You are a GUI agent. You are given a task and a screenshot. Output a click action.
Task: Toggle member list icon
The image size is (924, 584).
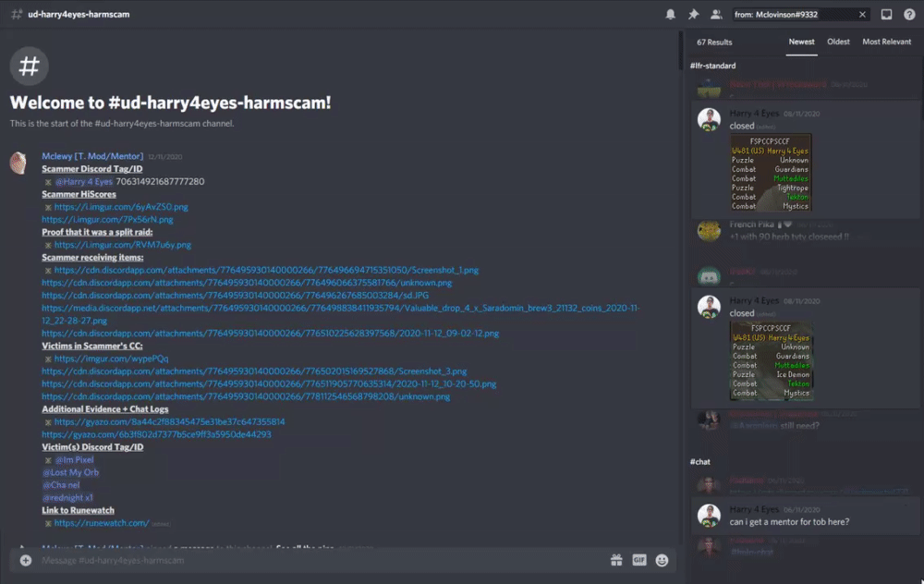(716, 14)
